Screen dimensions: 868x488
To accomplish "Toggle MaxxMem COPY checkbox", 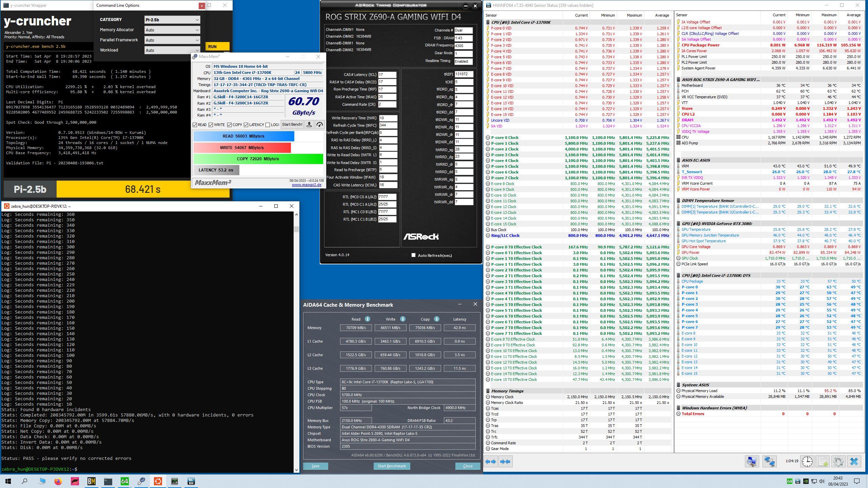I will point(230,125).
